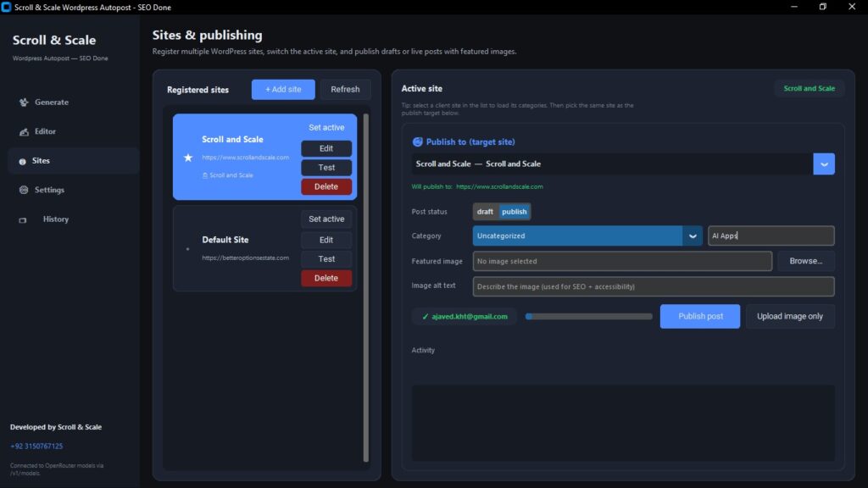The height and width of the screenshot is (488, 868).
Task: Click the app icon in the title bar
Action: [6, 7]
